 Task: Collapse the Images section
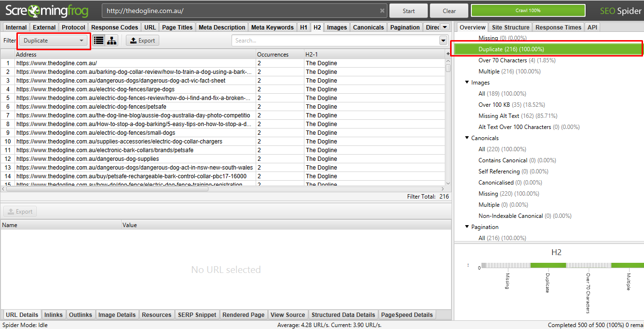click(467, 83)
